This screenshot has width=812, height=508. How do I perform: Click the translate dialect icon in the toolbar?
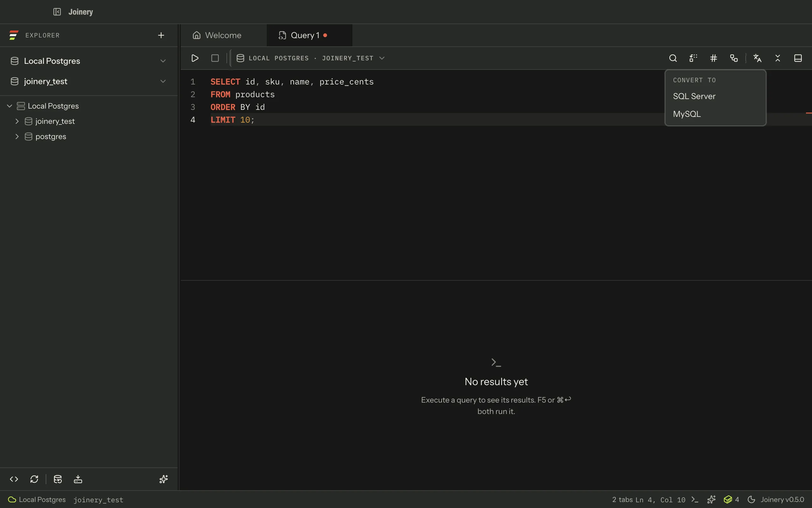(x=757, y=58)
